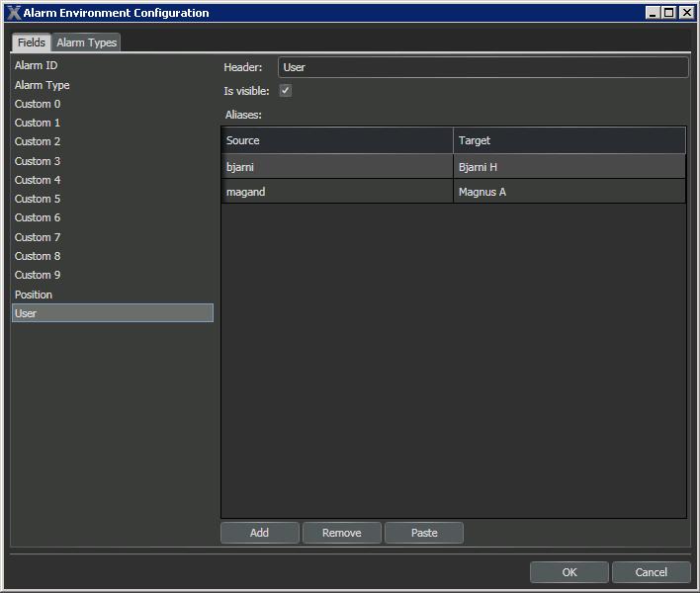700x593 pixels.
Task: Click the Source column header
Action: 337,140
